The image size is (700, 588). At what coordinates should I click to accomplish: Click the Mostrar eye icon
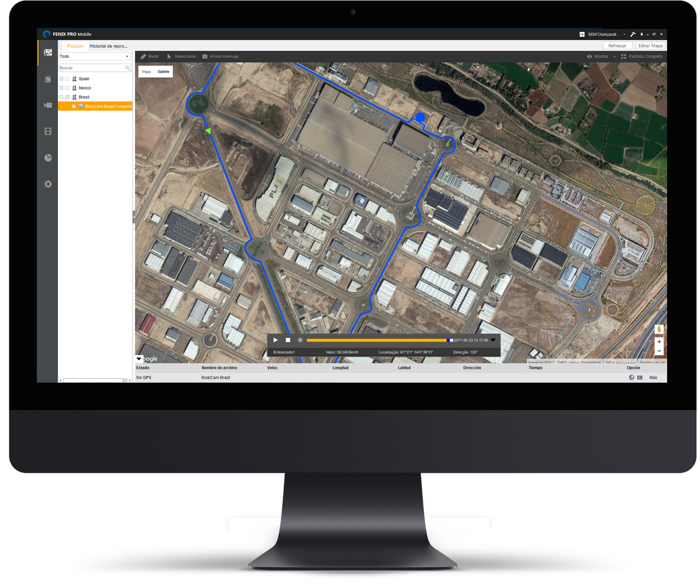point(589,57)
